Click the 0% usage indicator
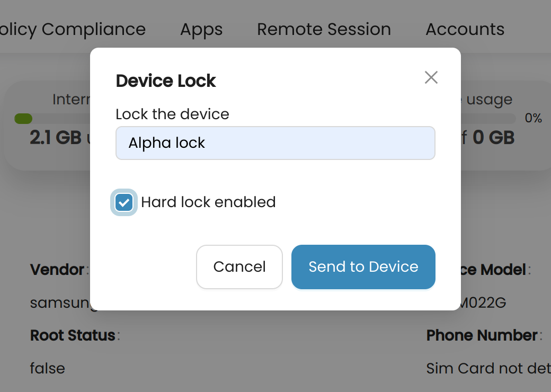 point(533,118)
